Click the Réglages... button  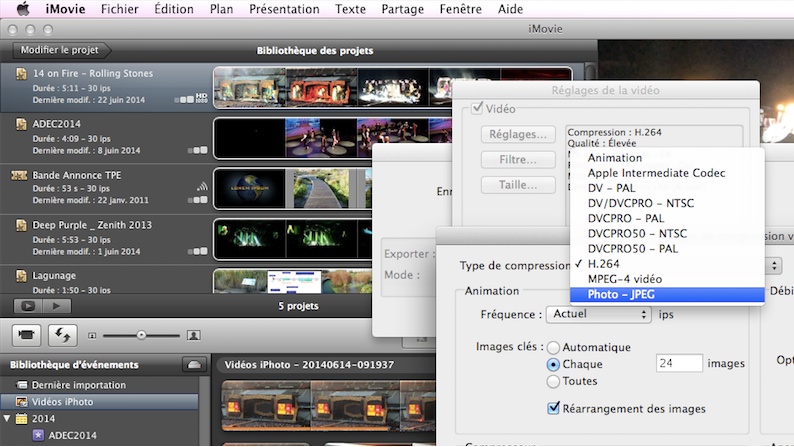coord(518,135)
